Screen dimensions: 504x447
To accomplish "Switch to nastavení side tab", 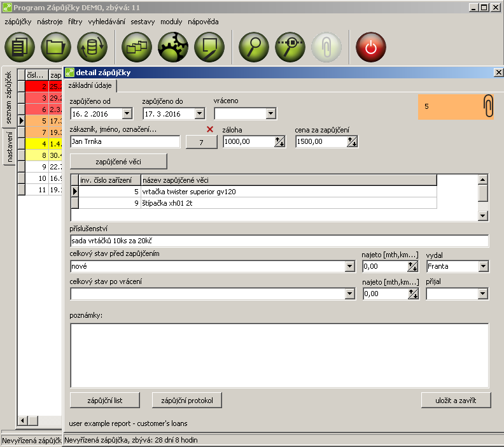I will coord(9,146).
